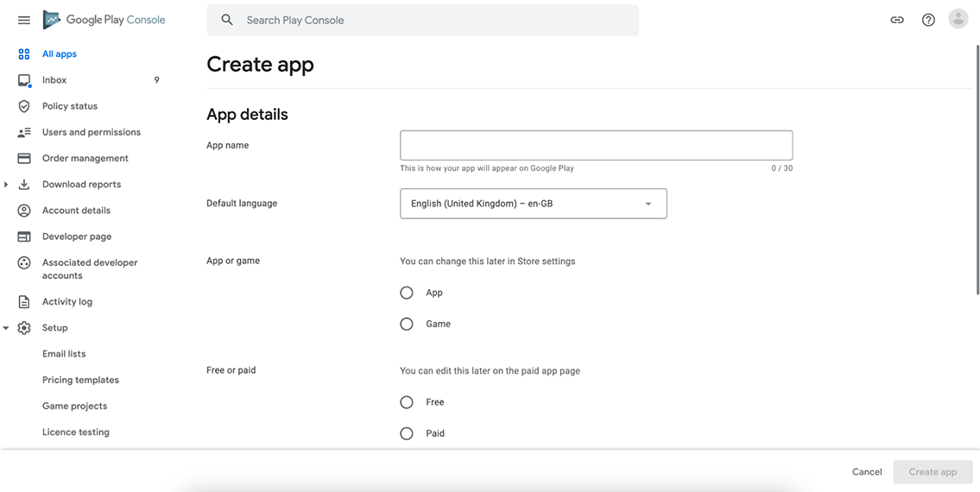Click the Activity log document icon

[x=24, y=302]
